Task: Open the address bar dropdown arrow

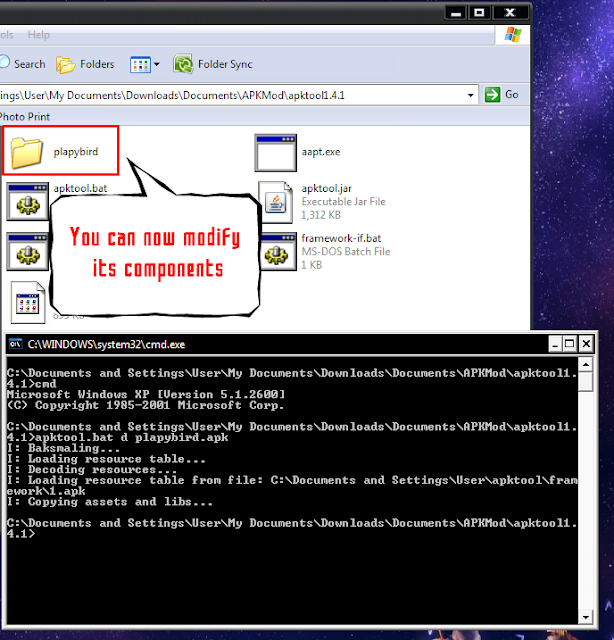Action: pyautogui.click(x=471, y=95)
